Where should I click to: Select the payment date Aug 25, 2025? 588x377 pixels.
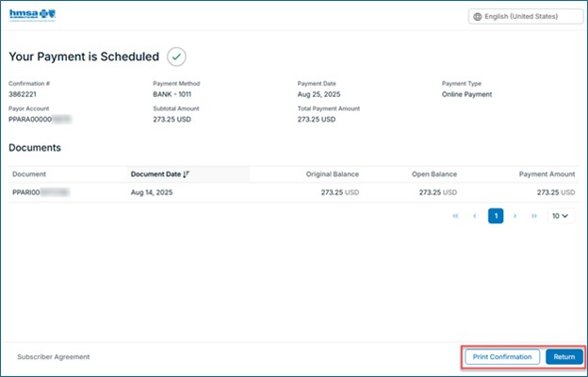coord(318,94)
